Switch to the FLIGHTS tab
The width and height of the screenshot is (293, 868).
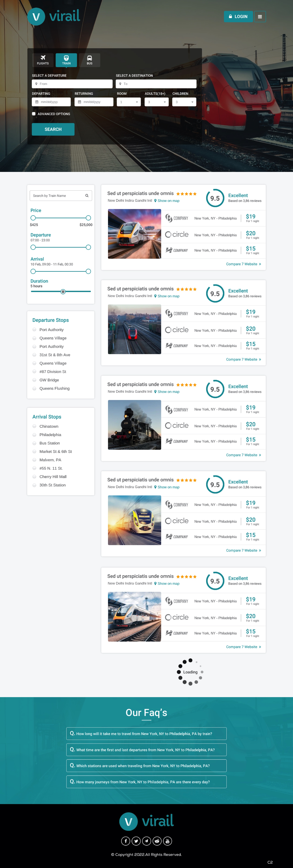coord(43,60)
